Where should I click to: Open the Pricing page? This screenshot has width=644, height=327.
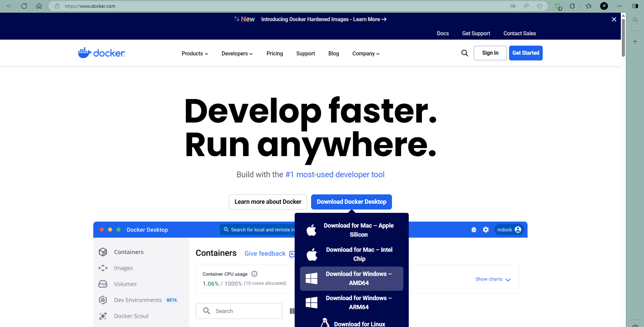pyautogui.click(x=275, y=53)
